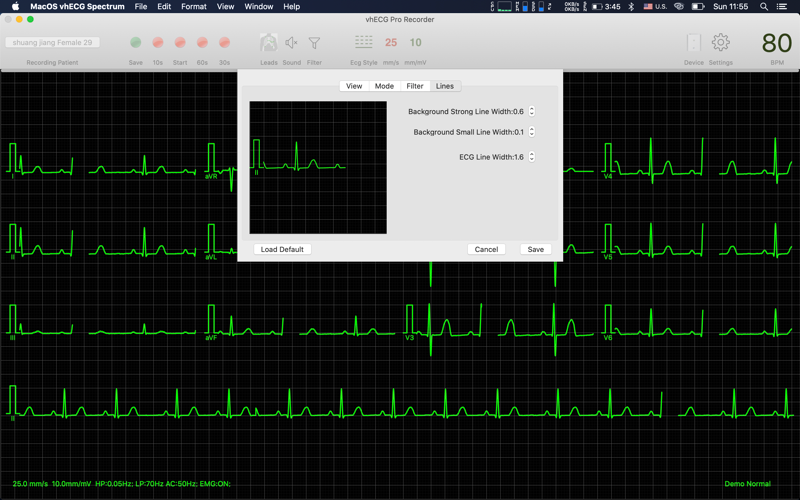Adjust Background Strong Line Width stepper
Screen dimensions: 800x500
click(532, 111)
